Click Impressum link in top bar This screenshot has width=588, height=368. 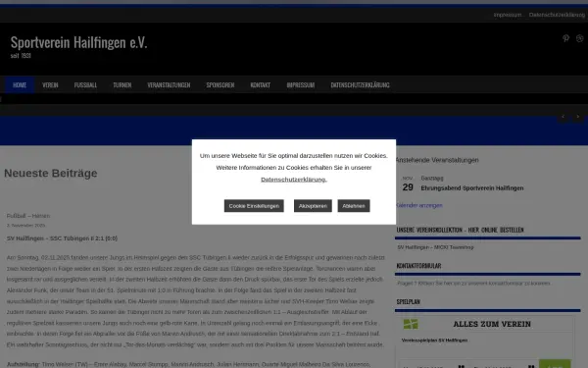click(508, 15)
